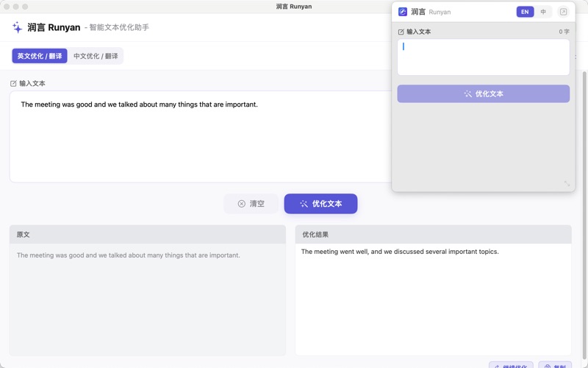This screenshot has height=368, width=588.
Task: Click the edit icon beside floating panel 输入文本 label
Action: pos(401,32)
